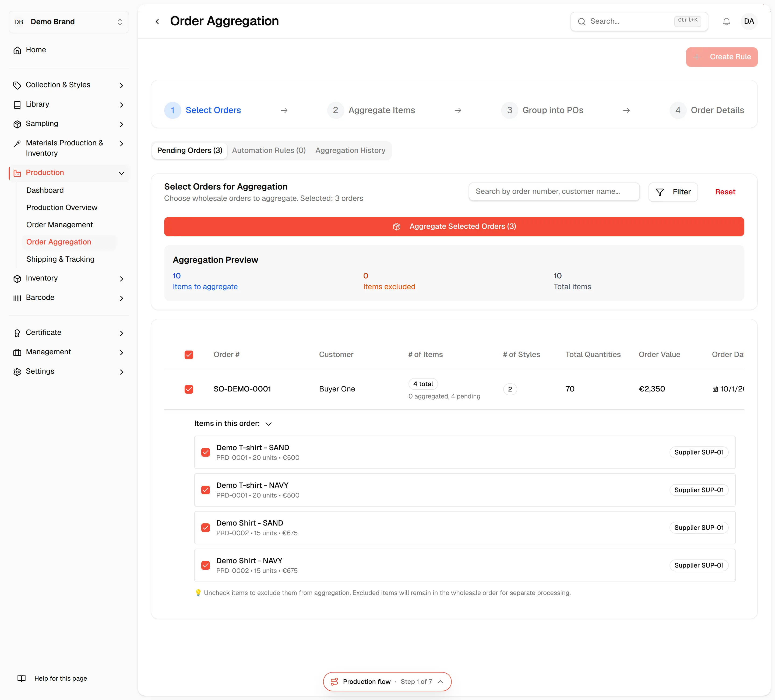Click the Help for this page book icon
The image size is (775, 700).
(22, 678)
